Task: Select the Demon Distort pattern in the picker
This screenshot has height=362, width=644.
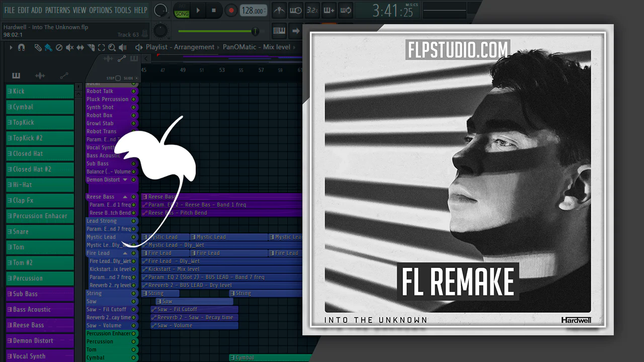Action: pyautogui.click(x=40, y=340)
